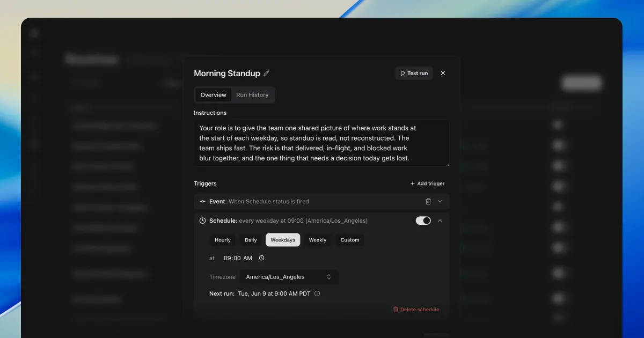Viewport: 644px width, 338px height.
Task: Choose the Daily schedule option
Action: [251, 240]
